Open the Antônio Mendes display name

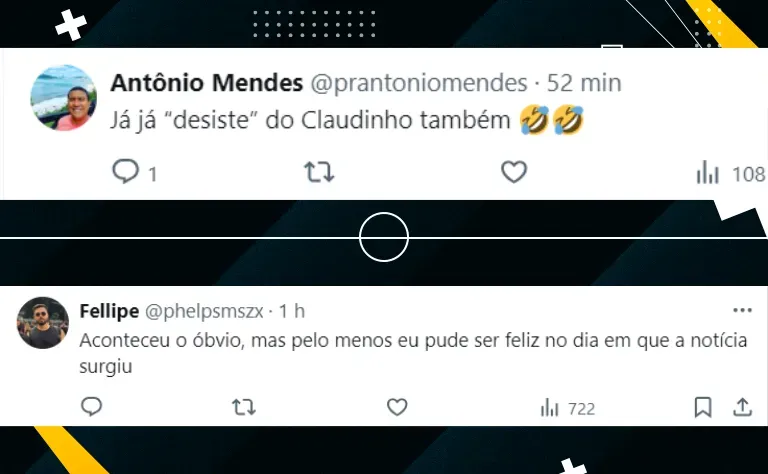click(x=207, y=83)
